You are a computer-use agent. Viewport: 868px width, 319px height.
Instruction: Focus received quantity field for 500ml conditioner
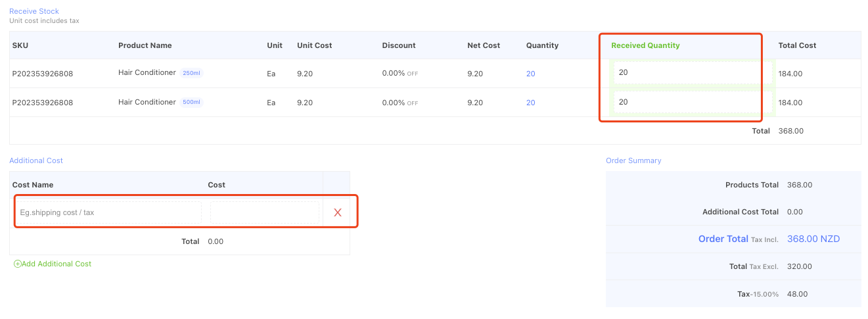click(x=693, y=103)
